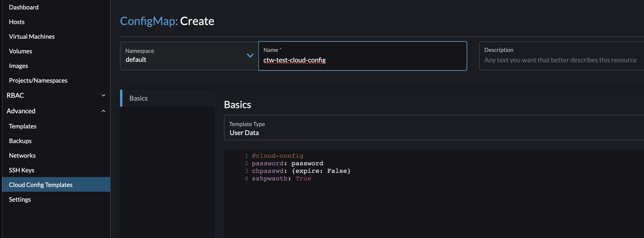Navigate to SSH Keys
The height and width of the screenshot is (238, 644).
(21, 170)
